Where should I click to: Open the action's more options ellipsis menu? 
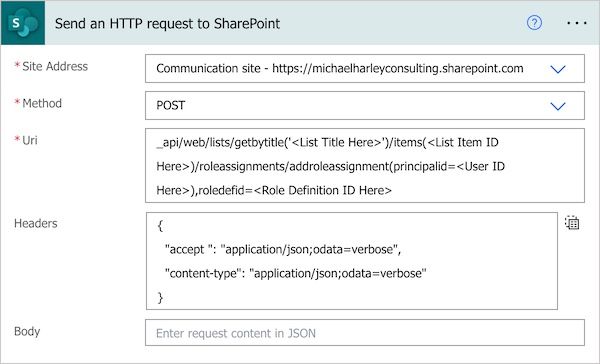(577, 23)
